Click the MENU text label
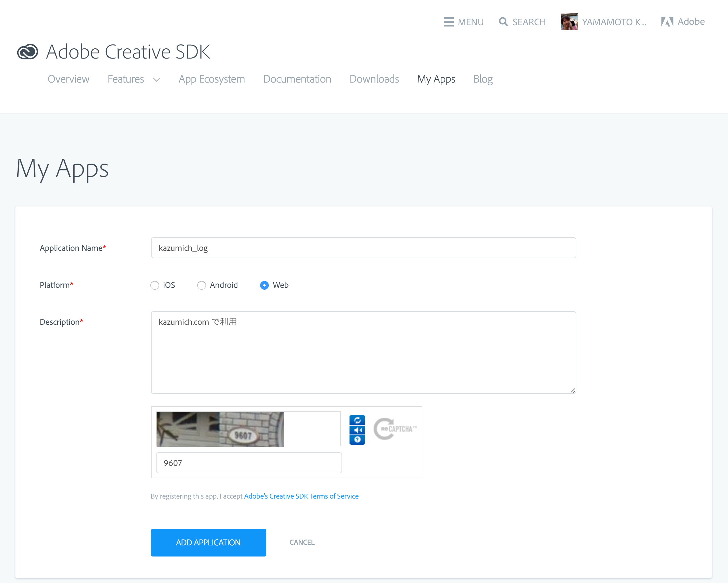728x583 pixels. [471, 22]
